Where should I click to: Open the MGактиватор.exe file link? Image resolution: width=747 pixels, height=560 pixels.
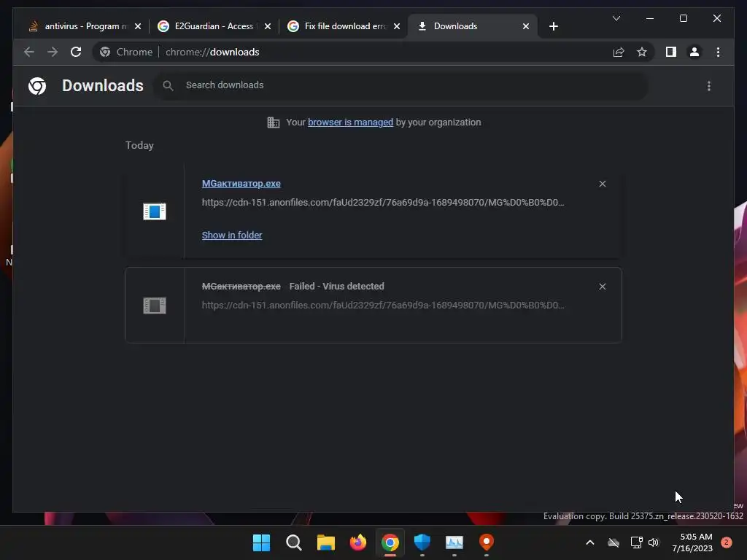[x=241, y=184]
